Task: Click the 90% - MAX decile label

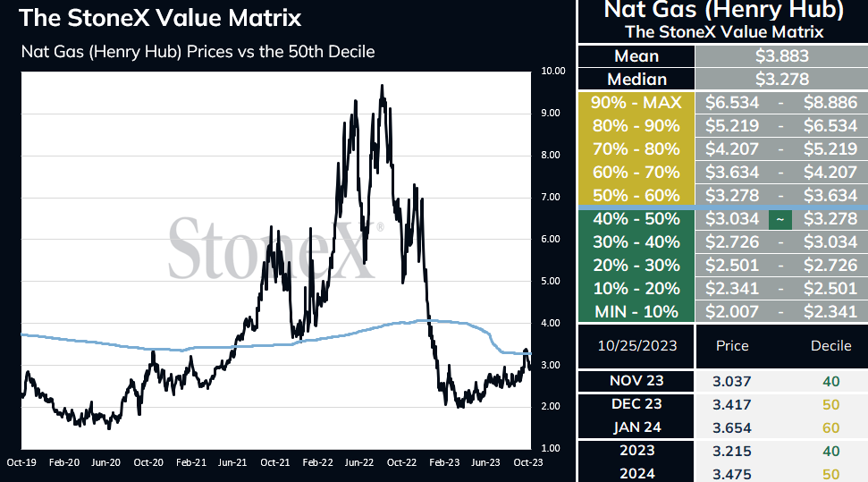Action: [636, 103]
